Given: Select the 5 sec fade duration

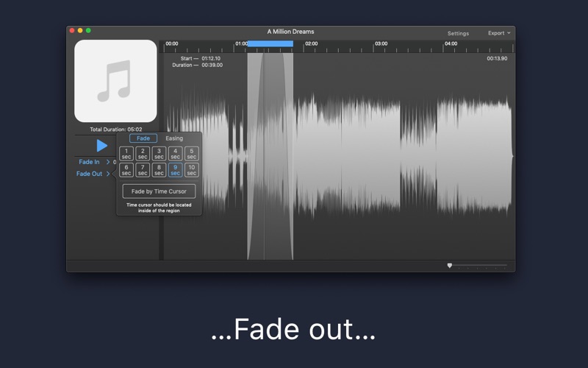Looking at the screenshot, I should point(192,154).
